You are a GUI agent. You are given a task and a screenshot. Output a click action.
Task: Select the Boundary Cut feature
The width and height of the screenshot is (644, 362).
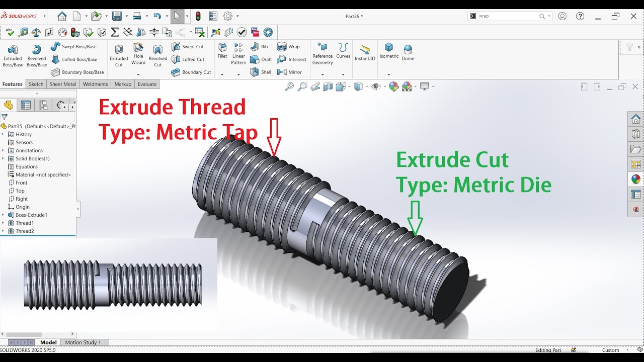coord(191,72)
